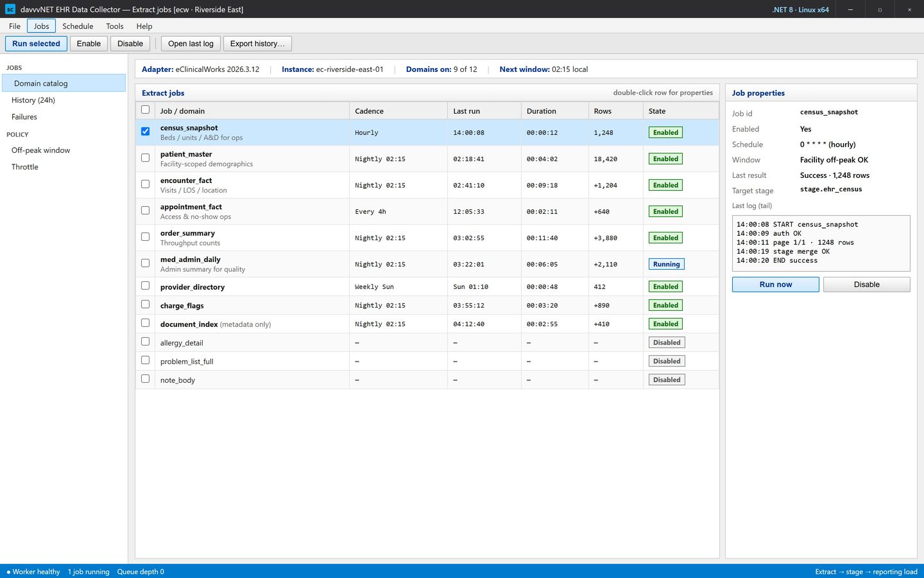
Task: Sort by Cadence column header
Action: 398,110
